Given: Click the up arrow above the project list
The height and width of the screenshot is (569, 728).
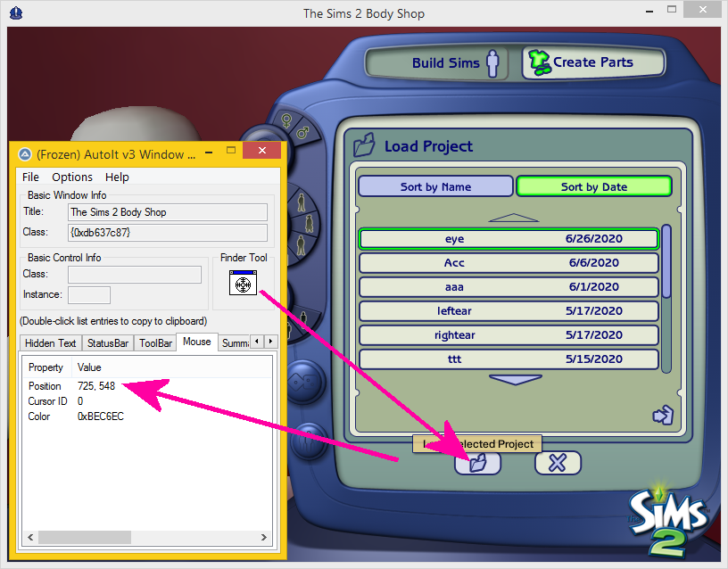Looking at the screenshot, I should (514, 218).
